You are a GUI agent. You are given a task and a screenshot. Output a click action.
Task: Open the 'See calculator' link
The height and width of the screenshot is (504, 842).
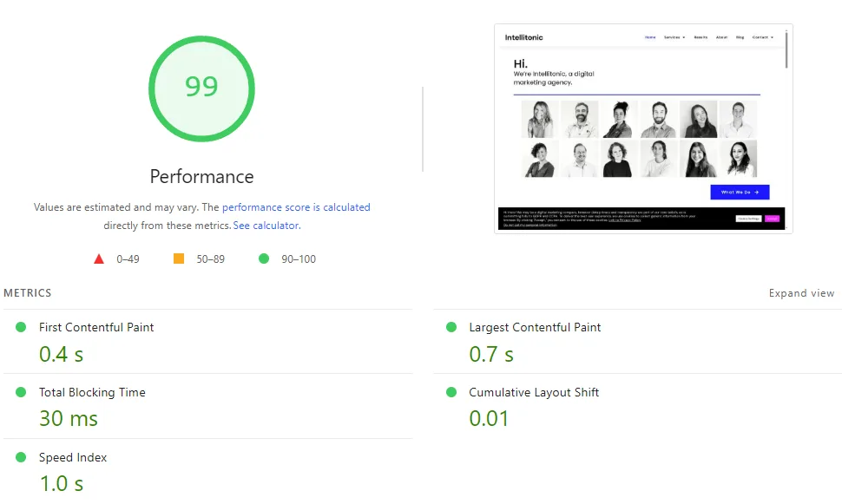[x=266, y=226]
